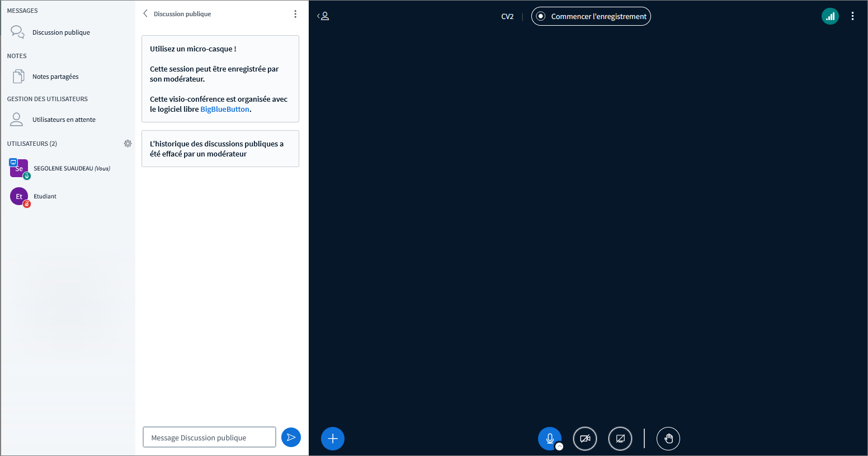Viewport: 868px width, 456px height.
Task: Open chat options three-dot menu
Action: [295, 14]
